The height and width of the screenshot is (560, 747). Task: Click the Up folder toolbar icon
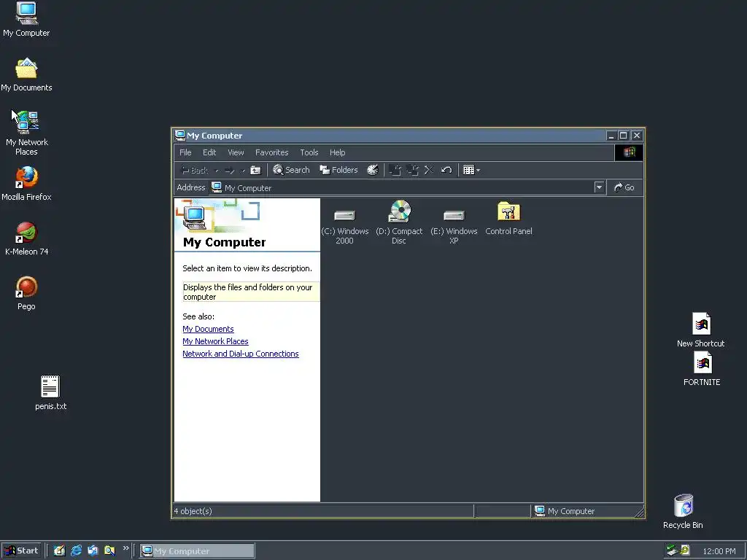tap(256, 170)
